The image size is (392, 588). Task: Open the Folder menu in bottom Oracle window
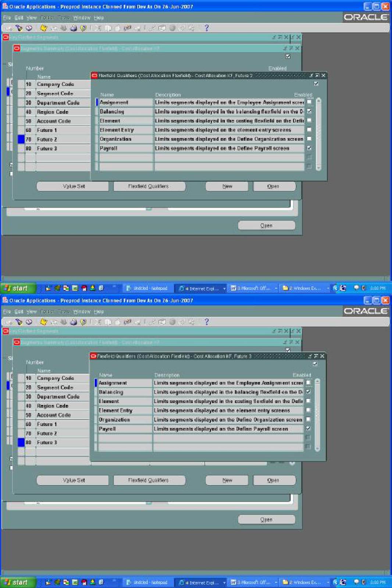pos(47,312)
